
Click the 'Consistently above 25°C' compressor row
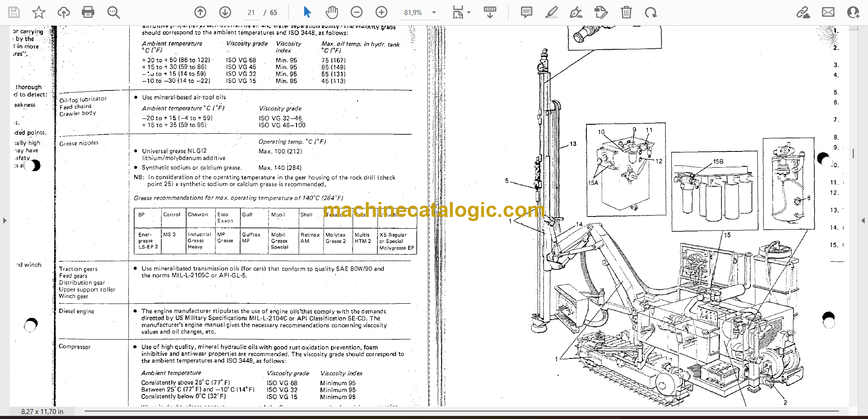(185, 383)
